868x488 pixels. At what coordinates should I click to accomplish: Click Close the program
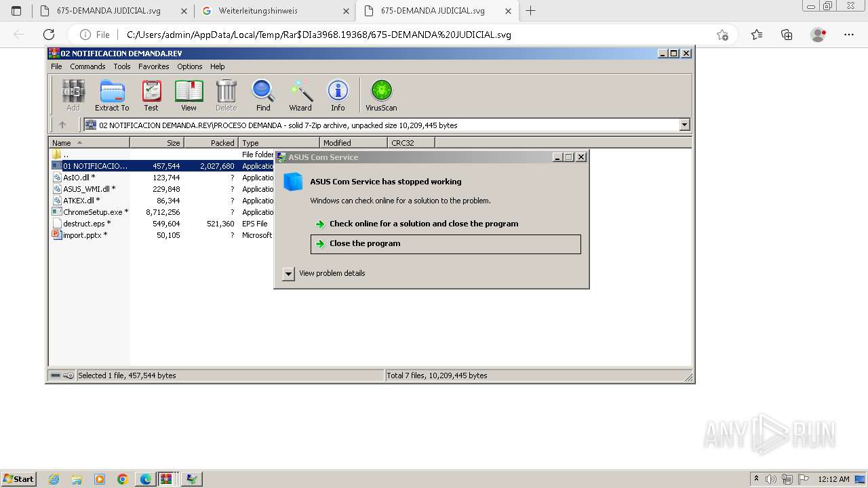pyautogui.click(x=446, y=244)
